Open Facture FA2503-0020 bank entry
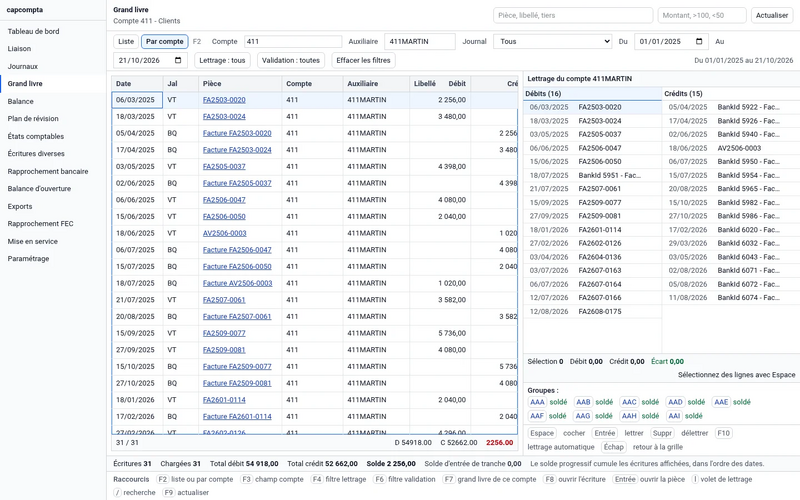This screenshot has height=500, width=800. tap(237, 133)
